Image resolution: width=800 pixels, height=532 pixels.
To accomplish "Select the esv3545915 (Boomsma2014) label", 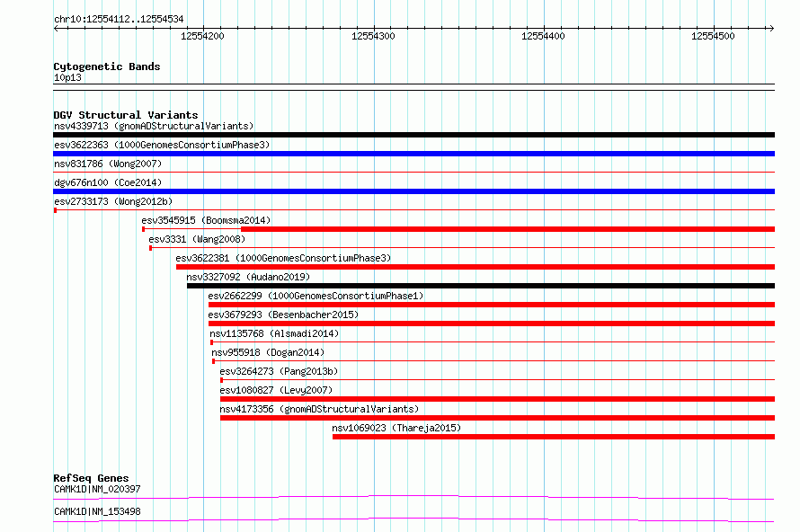I will 206,220.
